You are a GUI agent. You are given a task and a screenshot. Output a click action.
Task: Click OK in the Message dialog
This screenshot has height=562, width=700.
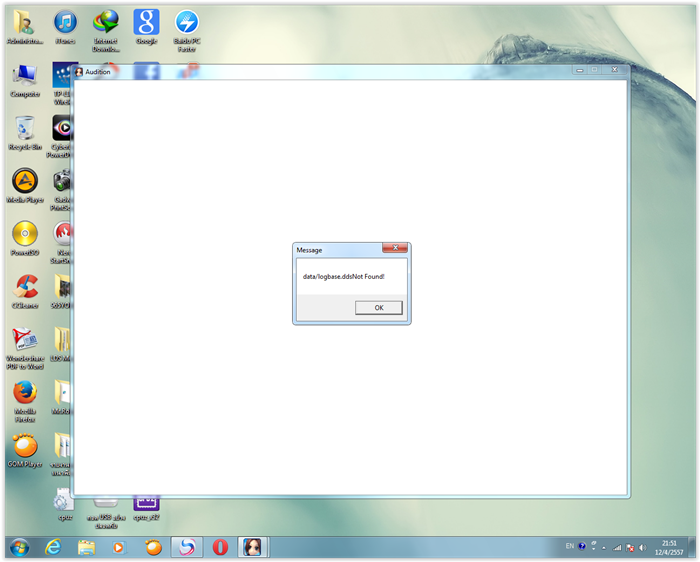tap(379, 308)
